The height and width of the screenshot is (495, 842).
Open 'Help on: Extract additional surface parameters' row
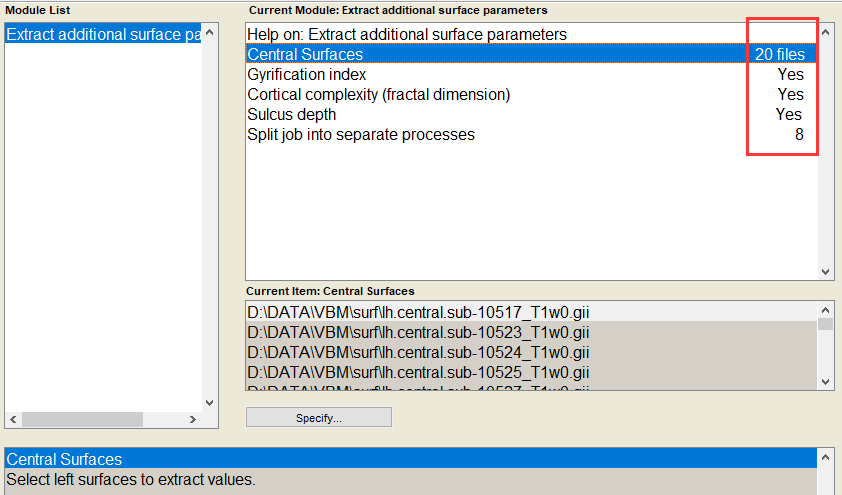[532, 34]
